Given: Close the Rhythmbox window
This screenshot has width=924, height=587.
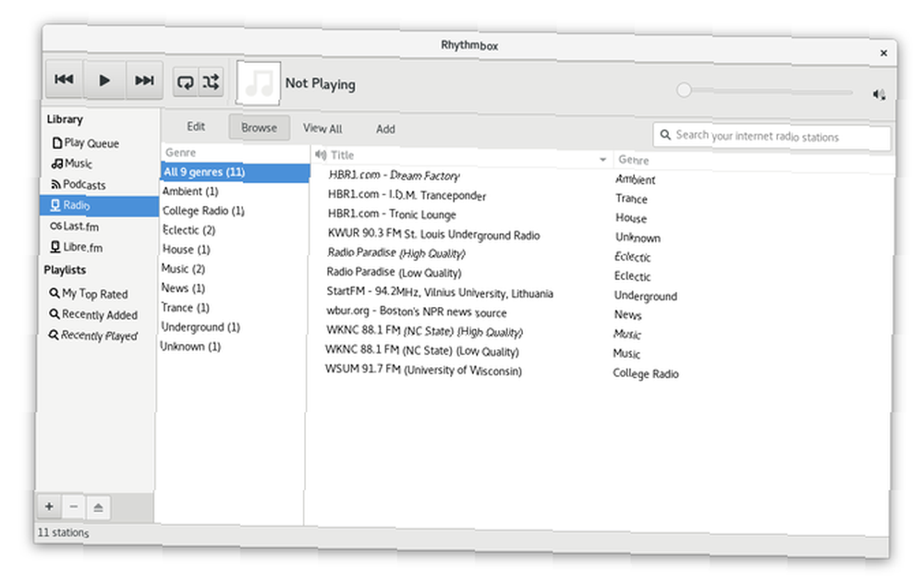Looking at the screenshot, I should [884, 53].
